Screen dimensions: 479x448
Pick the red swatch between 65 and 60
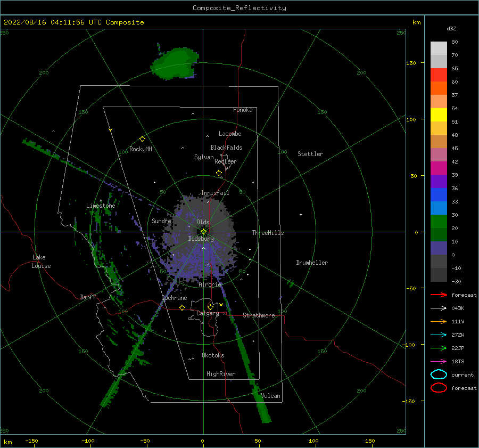click(x=439, y=75)
